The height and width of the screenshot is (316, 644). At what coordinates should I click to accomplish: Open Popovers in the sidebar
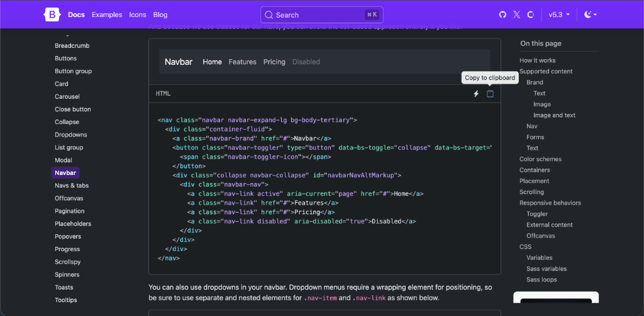(x=68, y=236)
